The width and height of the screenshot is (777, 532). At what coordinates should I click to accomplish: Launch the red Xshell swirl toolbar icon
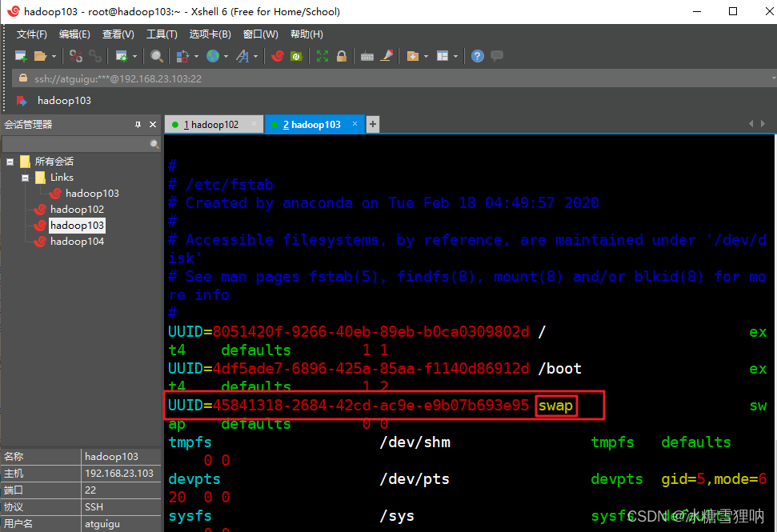coord(278,56)
